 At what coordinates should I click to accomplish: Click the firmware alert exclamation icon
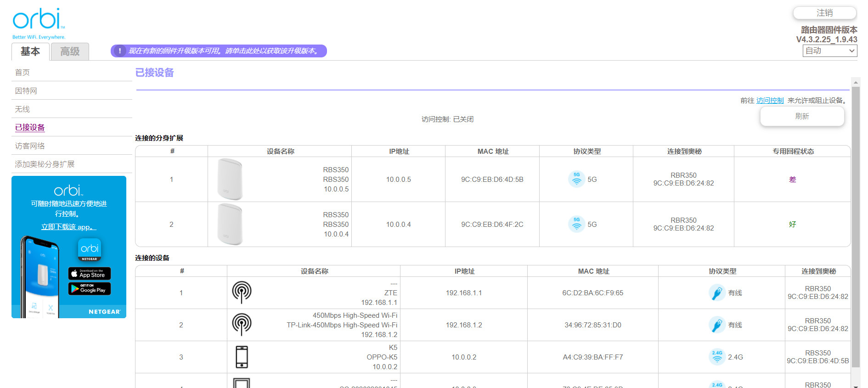(x=120, y=51)
